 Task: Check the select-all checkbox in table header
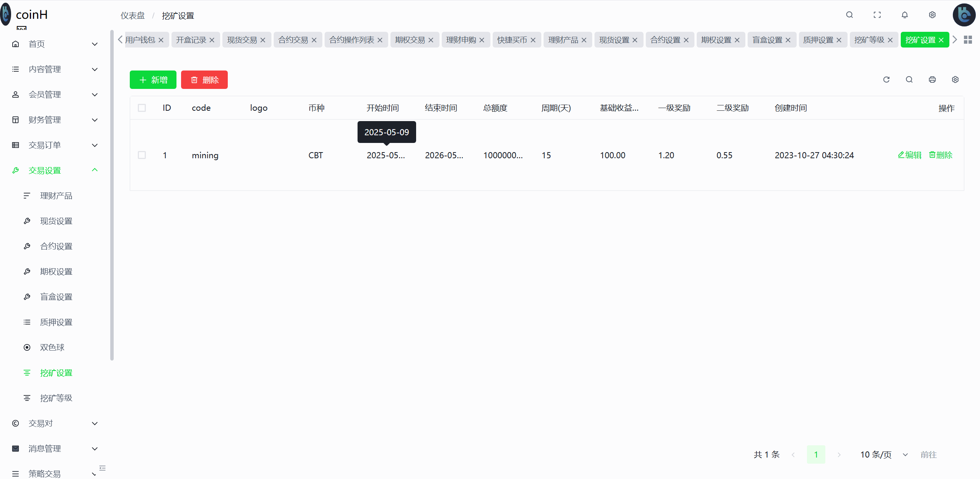point(142,108)
